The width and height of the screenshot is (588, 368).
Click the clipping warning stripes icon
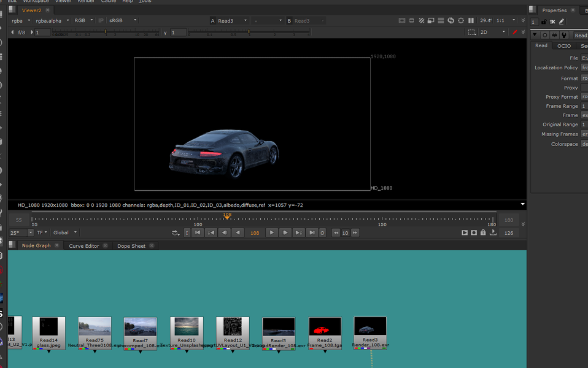click(x=422, y=20)
